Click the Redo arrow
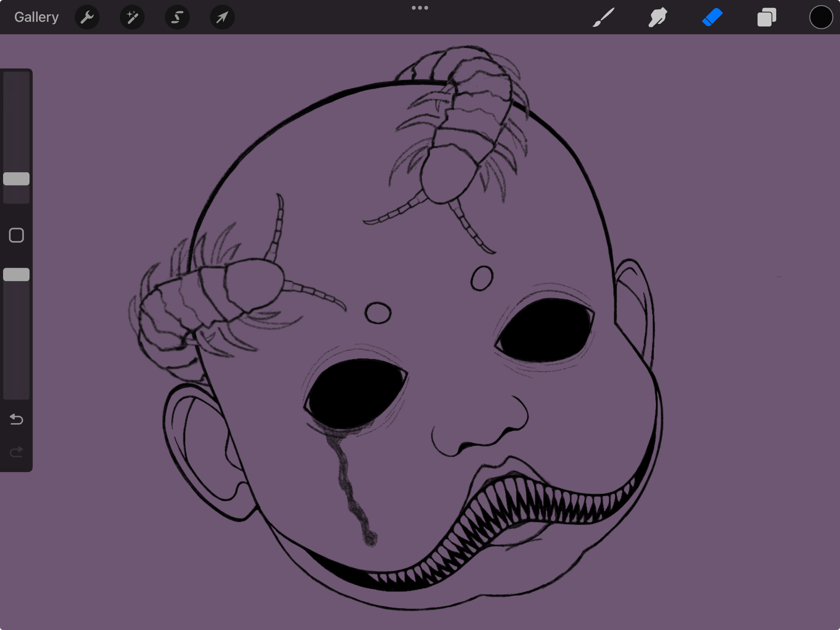This screenshot has width=840, height=630. pyautogui.click(x=16, y=452)
